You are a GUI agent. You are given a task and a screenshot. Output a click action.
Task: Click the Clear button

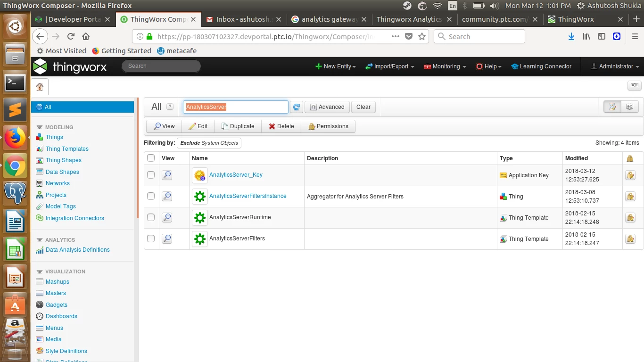click(363, 107)
